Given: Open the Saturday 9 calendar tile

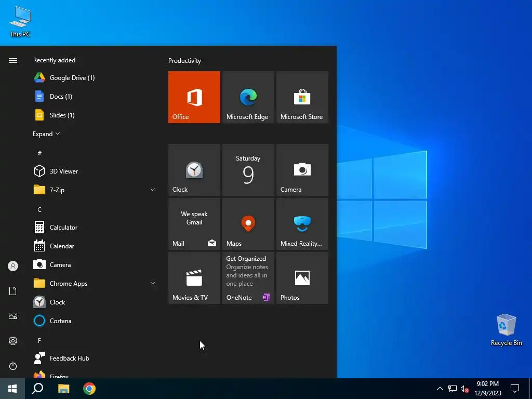Looking at the screenshot, I should (x=248, y=170).
